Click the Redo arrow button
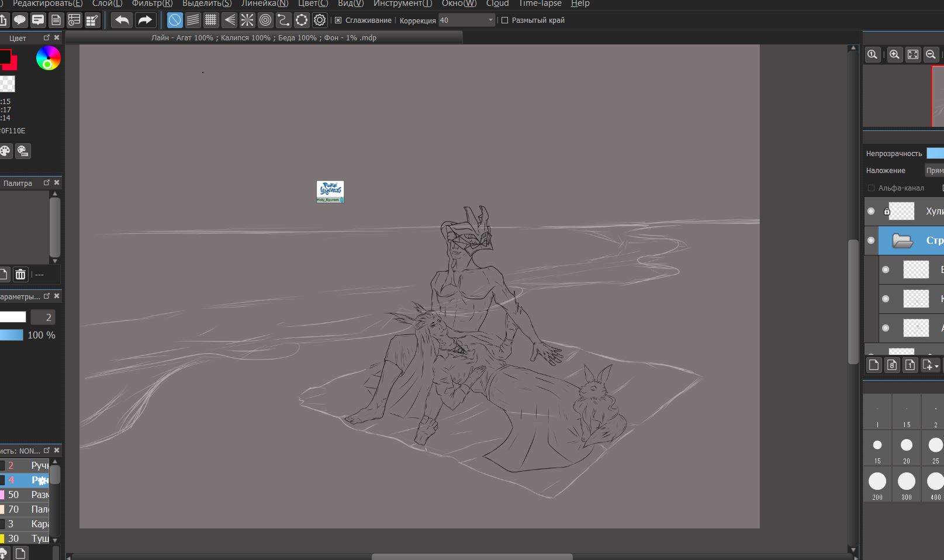The image size is (944, 560). click(x=144, y=20)
